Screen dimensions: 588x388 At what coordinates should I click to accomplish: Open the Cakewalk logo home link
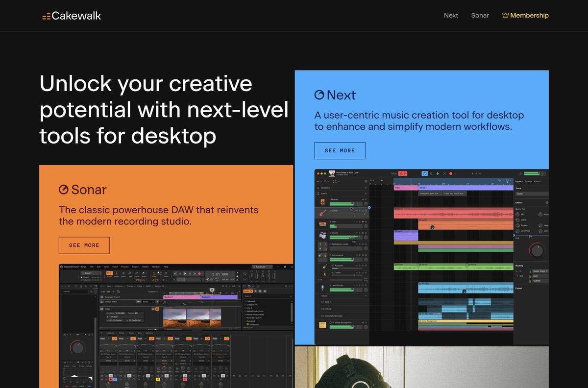click(72, 16)
